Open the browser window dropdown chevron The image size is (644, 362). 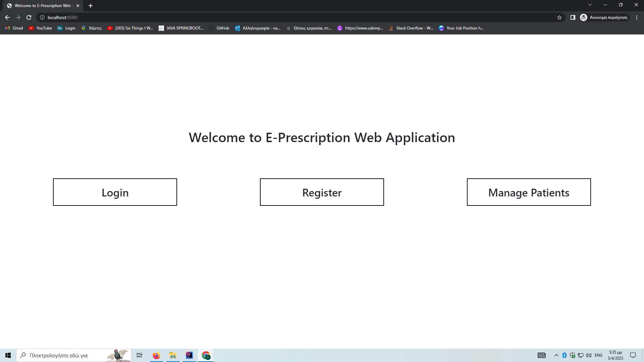coord(590,5)
